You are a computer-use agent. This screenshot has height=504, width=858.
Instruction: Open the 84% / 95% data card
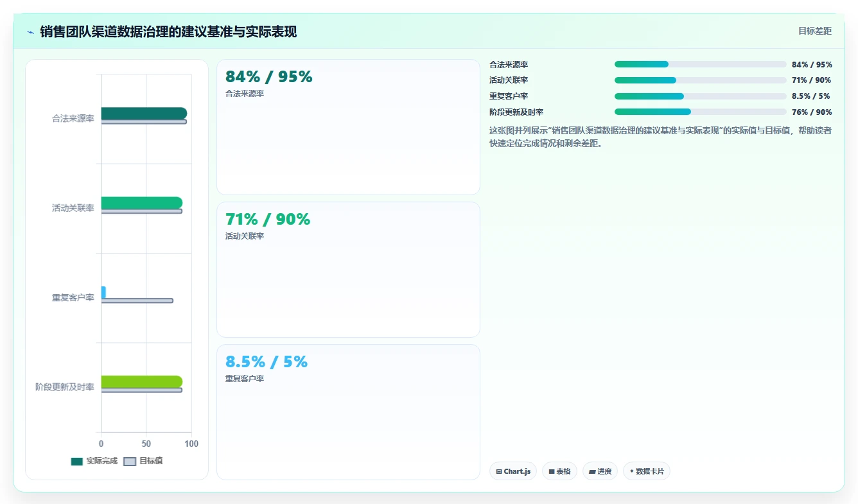pyautogui.click(x=348, y=127)
